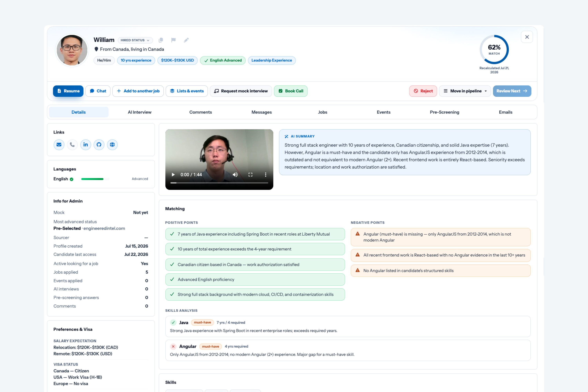The image size is (588, 392).
Task: Open the Events tab
Action: 384,112
